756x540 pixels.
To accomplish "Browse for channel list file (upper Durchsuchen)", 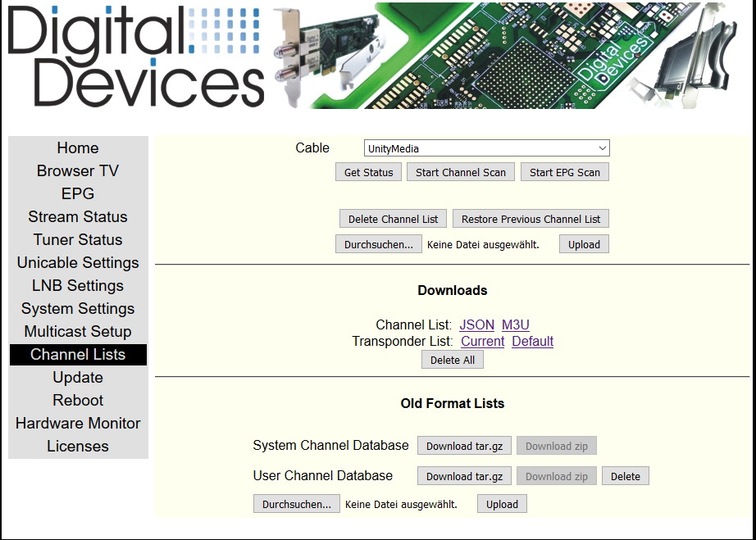I will (x=379, y=245).
